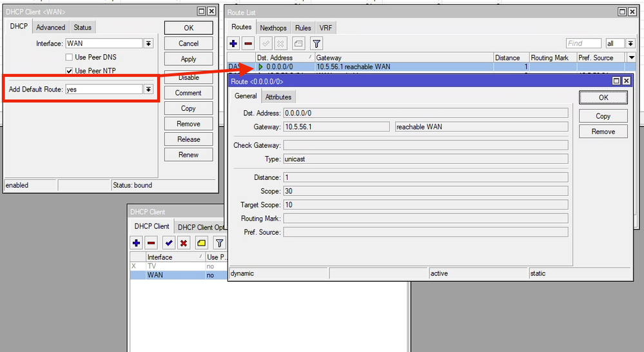
Task: Maximize the Route List window
Action: click(622, 12)
